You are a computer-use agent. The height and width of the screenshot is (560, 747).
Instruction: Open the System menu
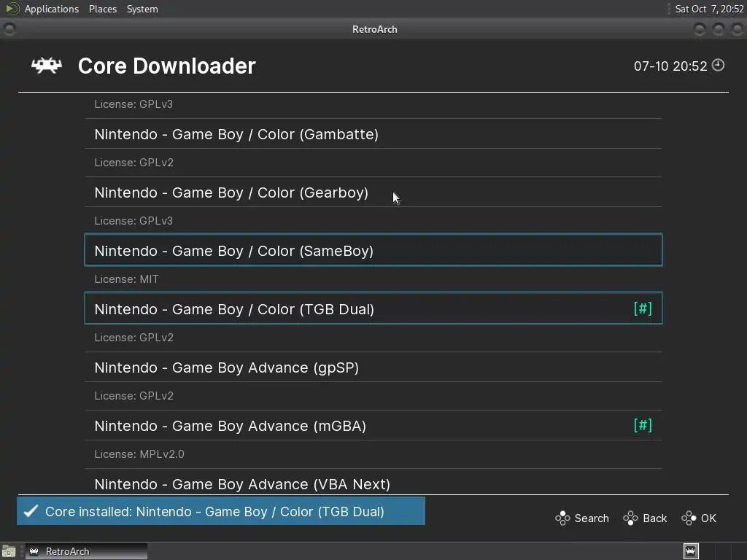142,9
